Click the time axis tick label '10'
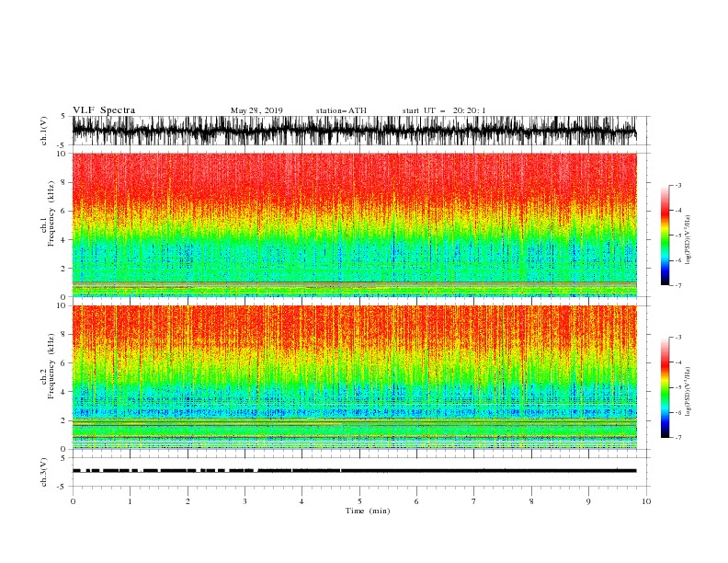 coord(646,501)
